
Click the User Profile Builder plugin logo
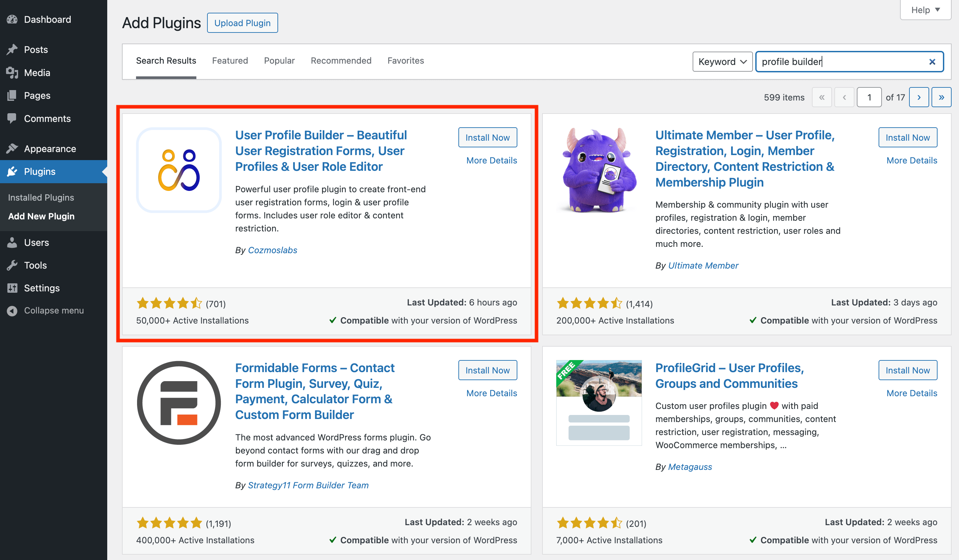(179, 170)
